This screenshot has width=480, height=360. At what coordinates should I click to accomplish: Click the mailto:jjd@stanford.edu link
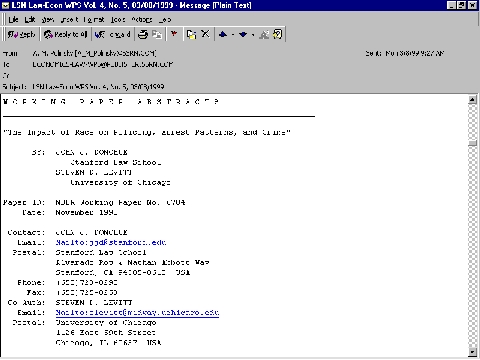click(x=111, y=242)
